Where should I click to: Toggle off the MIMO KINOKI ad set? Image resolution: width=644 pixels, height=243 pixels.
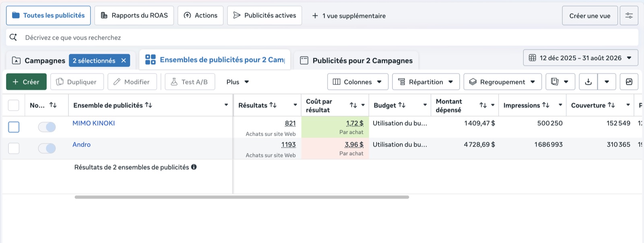coord(47,127)
